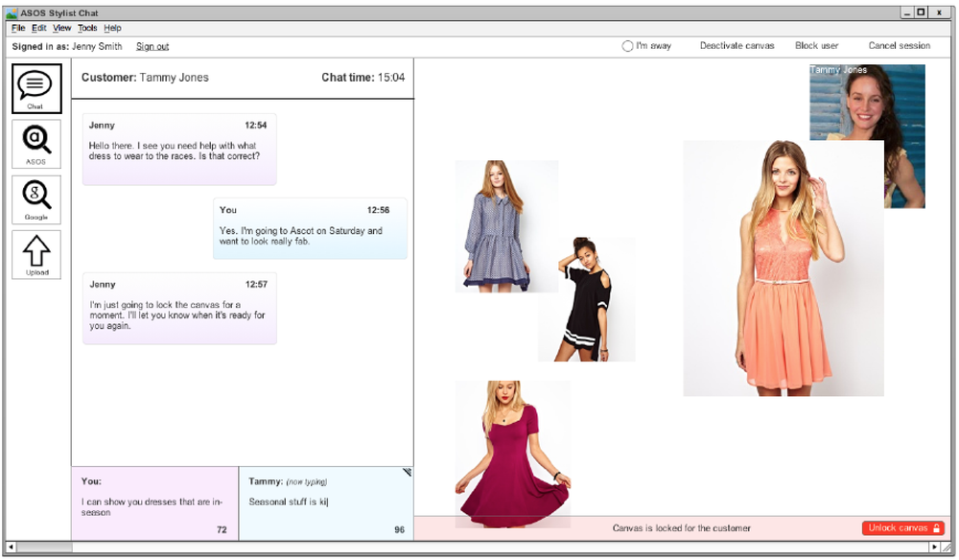959x560 pixels.
Task: Click Deactivate canvas
Action: pyautogui.click(x=737, y=45)
